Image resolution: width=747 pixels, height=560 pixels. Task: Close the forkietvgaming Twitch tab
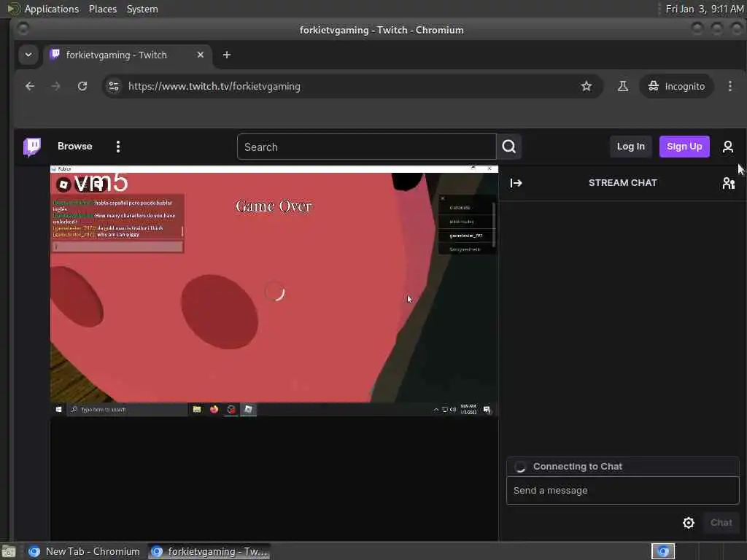201,55
